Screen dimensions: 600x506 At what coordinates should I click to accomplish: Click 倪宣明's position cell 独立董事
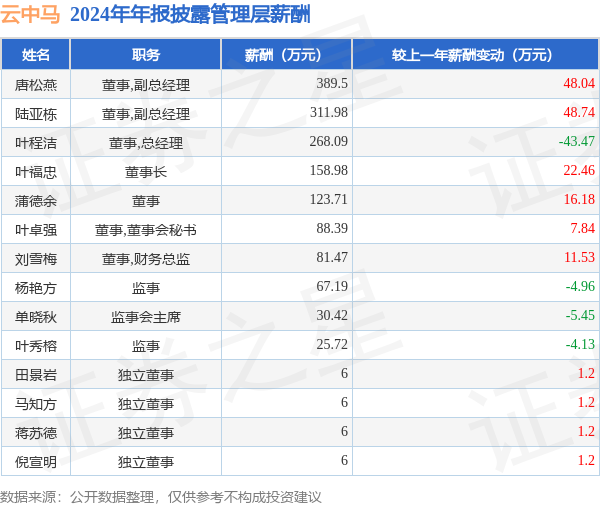146,462
